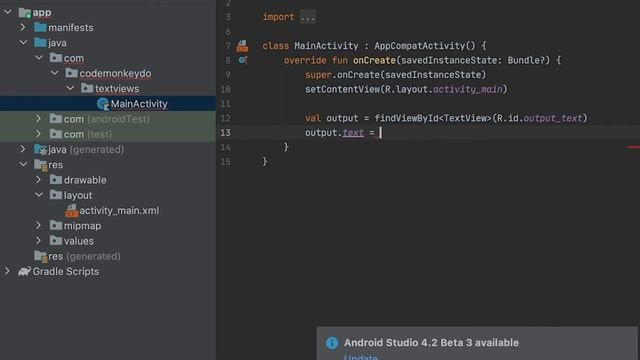Click the res resource folder icon
The image size is (640, 360).
click(40, 165)
